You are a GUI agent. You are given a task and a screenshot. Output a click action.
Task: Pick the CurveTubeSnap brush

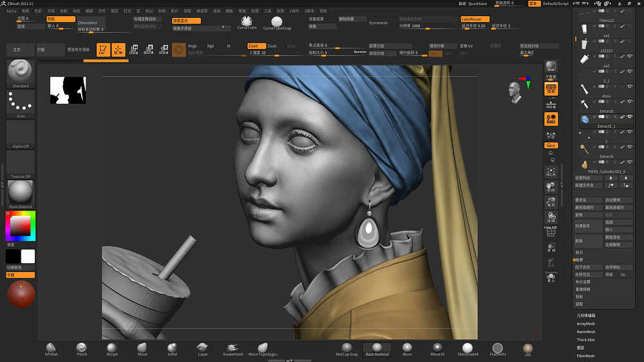277,23
